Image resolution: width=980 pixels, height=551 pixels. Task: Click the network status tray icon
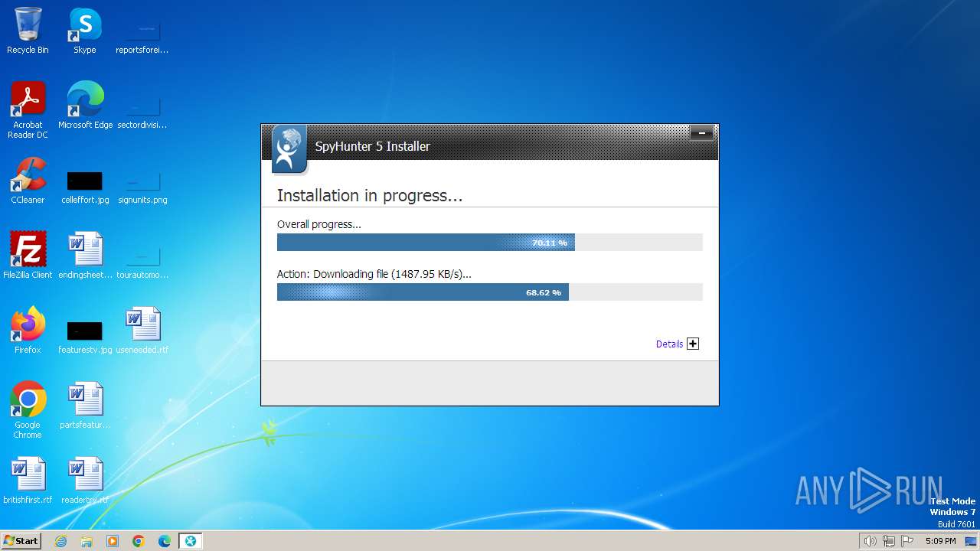point(889,541)
